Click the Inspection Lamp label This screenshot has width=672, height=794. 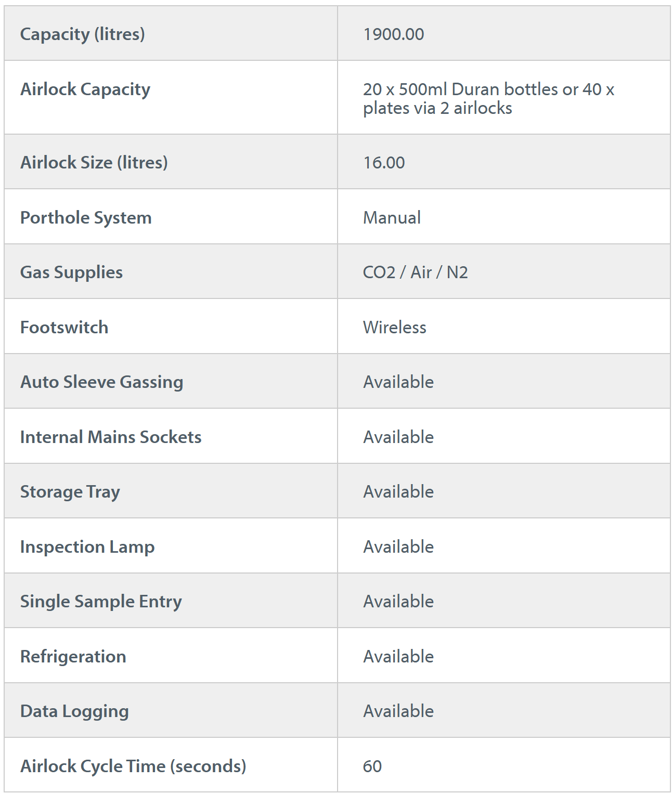pyautogui.click(x=87, y=547)
